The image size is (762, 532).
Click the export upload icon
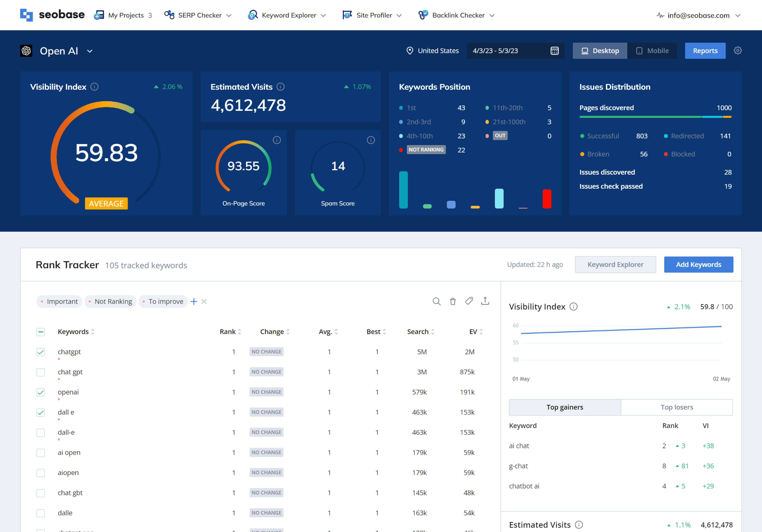tap(485, 301)
